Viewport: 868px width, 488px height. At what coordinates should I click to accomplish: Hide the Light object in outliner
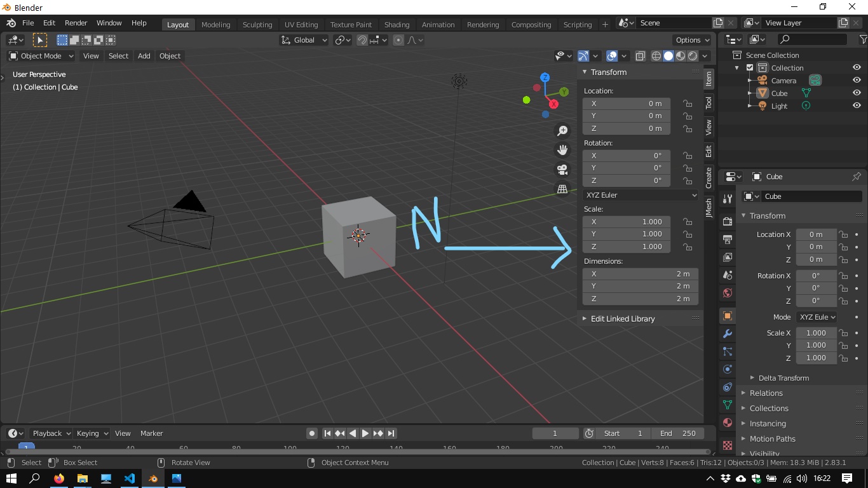click(x=857, y=106)
